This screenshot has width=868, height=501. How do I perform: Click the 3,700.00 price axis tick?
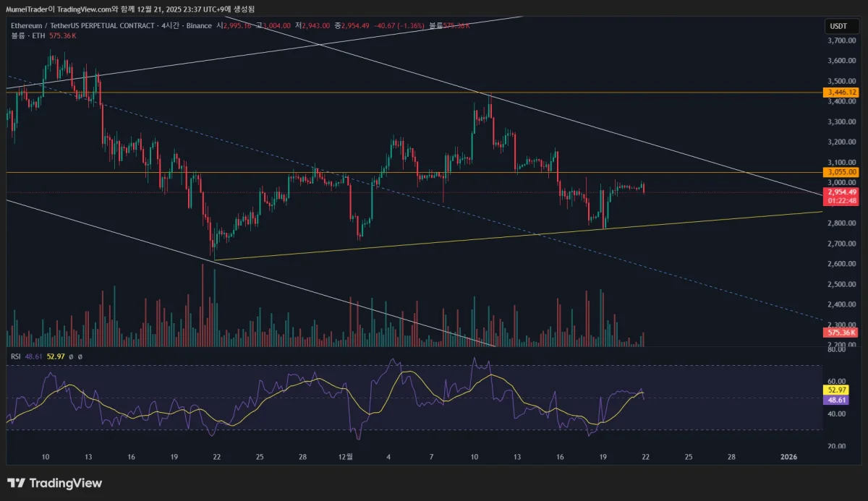coord(841,40)
